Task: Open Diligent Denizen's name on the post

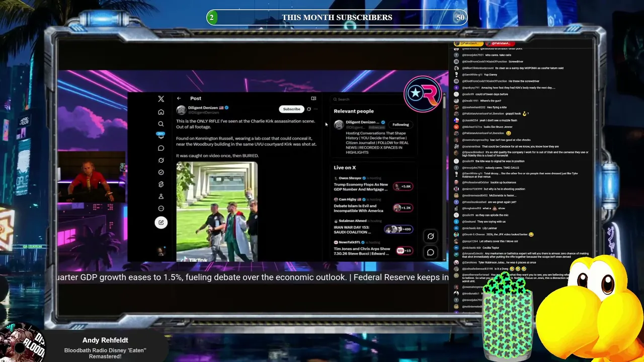Action: click(x=203, y=108)
